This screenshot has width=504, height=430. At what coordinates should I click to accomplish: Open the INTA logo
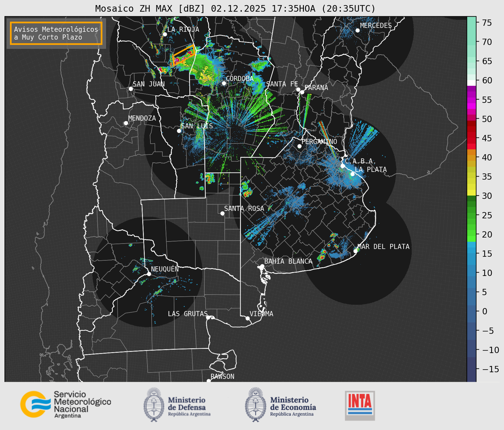pyautogui.click(x=360, y=405)
